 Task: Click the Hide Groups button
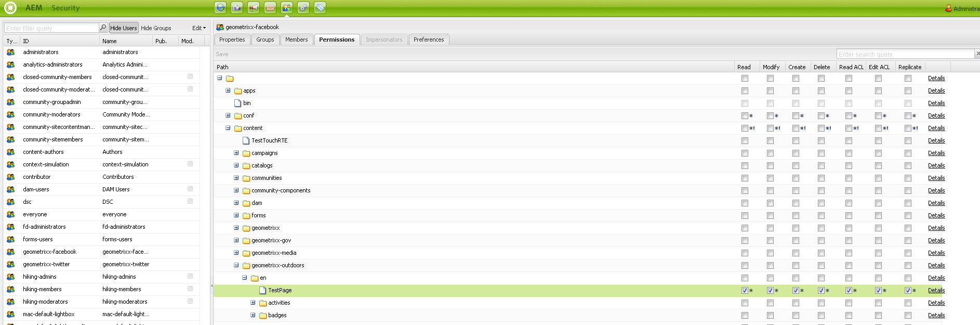pyautogui.click(x=156, y=28)
